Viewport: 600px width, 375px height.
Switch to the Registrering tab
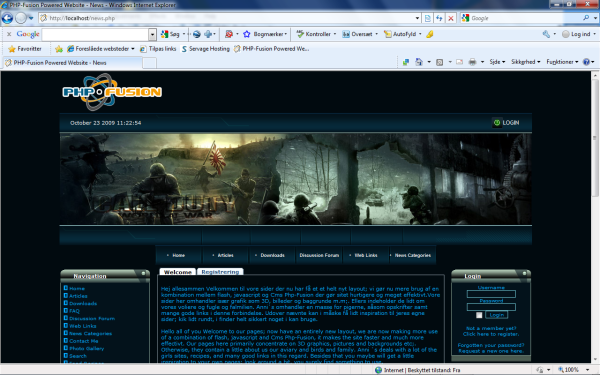tap(220, 272)
